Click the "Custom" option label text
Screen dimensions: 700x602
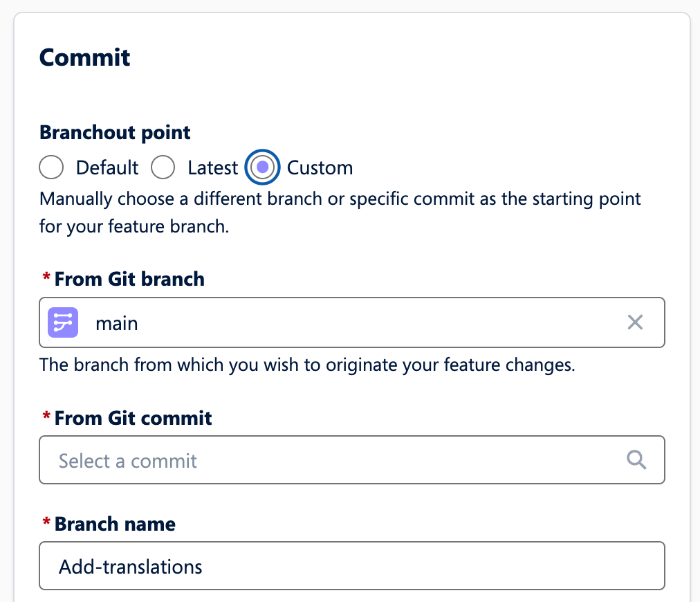pos(320,167)
